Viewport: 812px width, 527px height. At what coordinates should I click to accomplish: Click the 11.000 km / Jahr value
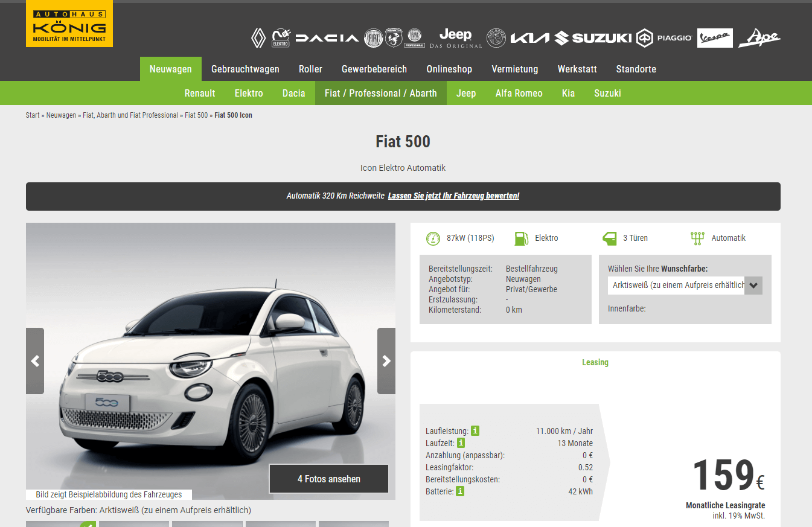coord(564,431)
